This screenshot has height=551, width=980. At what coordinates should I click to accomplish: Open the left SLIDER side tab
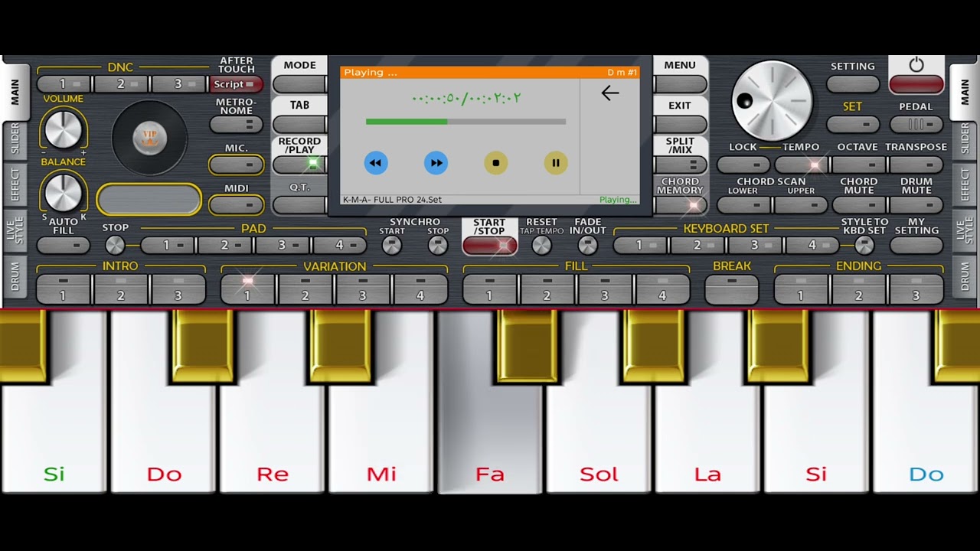coord(15,139)
